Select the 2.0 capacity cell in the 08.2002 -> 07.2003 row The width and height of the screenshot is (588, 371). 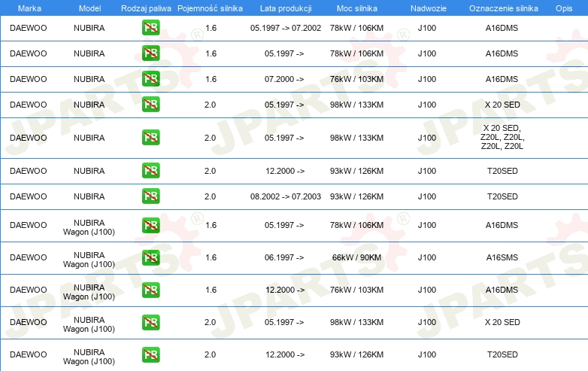tap(210, 196)
